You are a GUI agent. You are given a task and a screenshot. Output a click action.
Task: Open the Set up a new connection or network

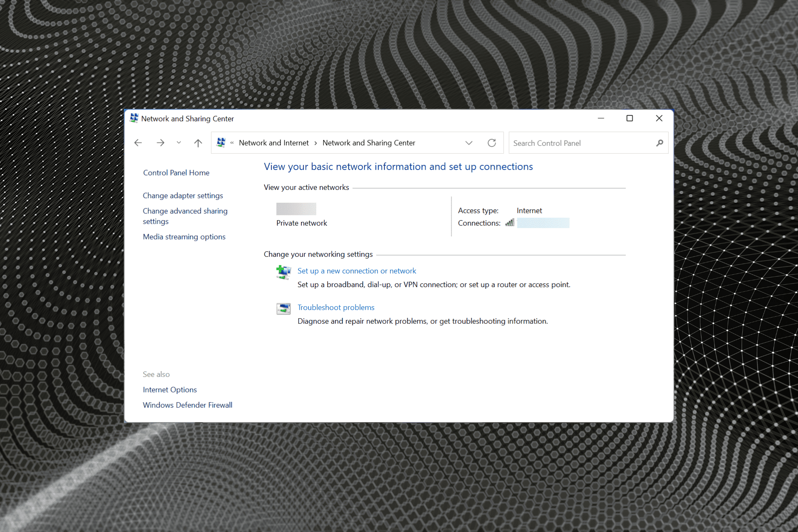[357, 271]
